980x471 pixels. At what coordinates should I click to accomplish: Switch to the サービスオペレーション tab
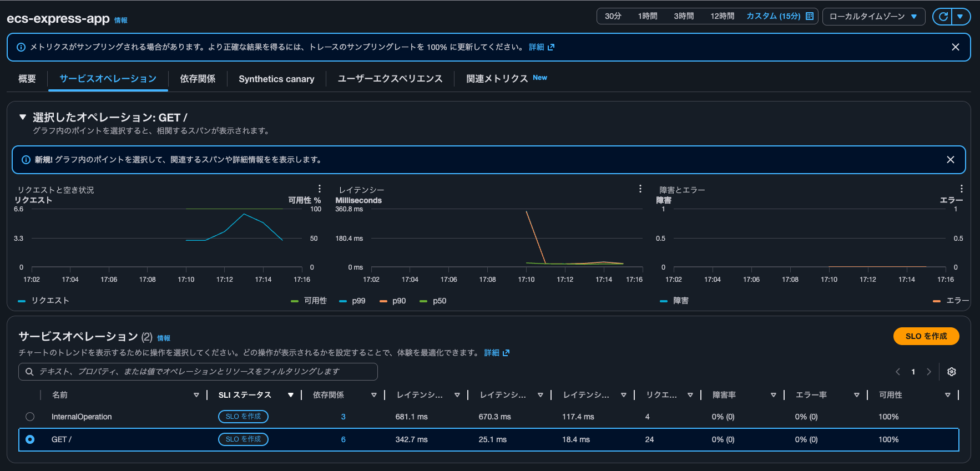tap(108, 79)
